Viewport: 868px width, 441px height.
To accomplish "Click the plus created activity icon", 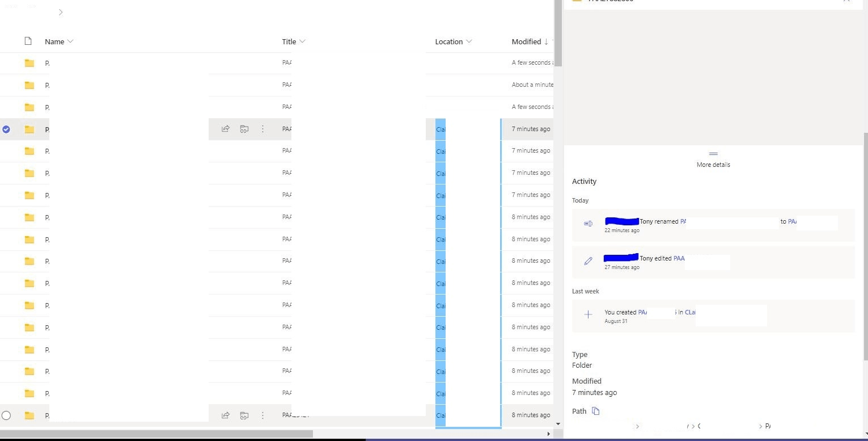I will pos(588,314).
